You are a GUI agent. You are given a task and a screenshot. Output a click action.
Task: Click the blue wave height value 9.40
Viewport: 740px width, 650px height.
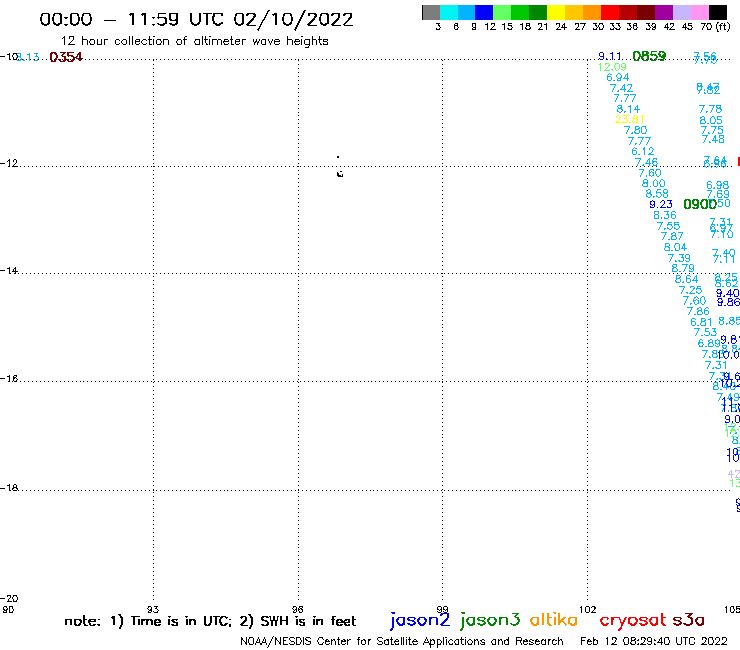pos(727,294)
